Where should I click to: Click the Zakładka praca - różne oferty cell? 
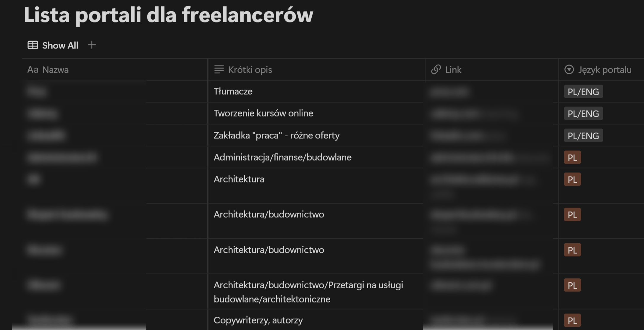(x=277, y=135)
